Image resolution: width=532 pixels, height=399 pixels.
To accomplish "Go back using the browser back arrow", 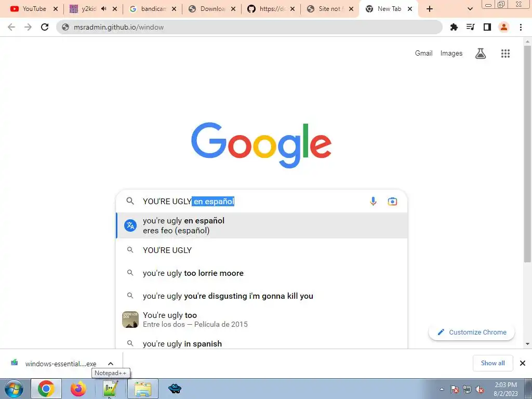I will coord(11,27).
